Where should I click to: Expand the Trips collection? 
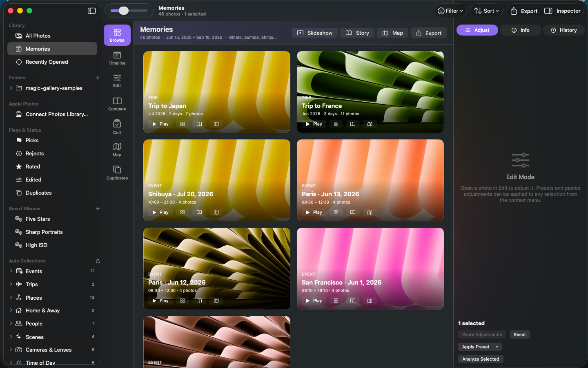(11, 284)
